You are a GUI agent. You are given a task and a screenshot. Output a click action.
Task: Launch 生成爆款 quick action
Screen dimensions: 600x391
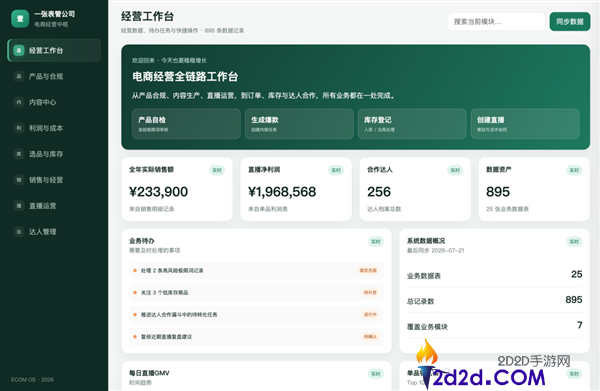point(299,124)
